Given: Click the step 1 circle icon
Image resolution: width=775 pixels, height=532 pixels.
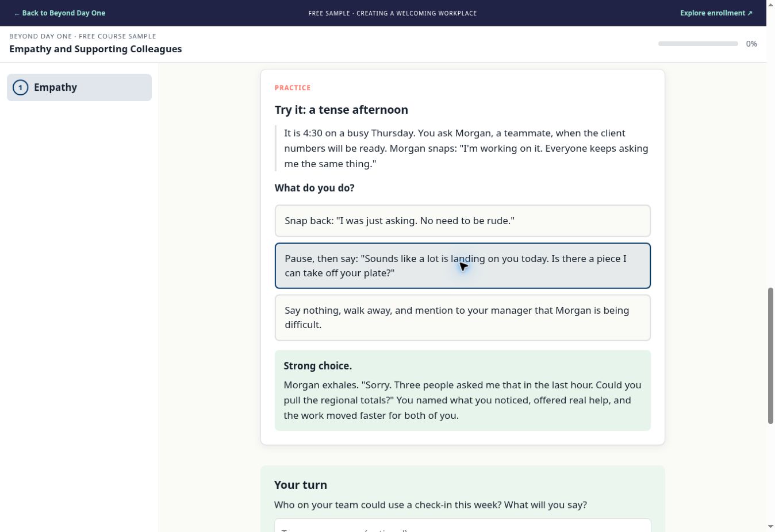Looking at the screenshot, I should (21, 87).
